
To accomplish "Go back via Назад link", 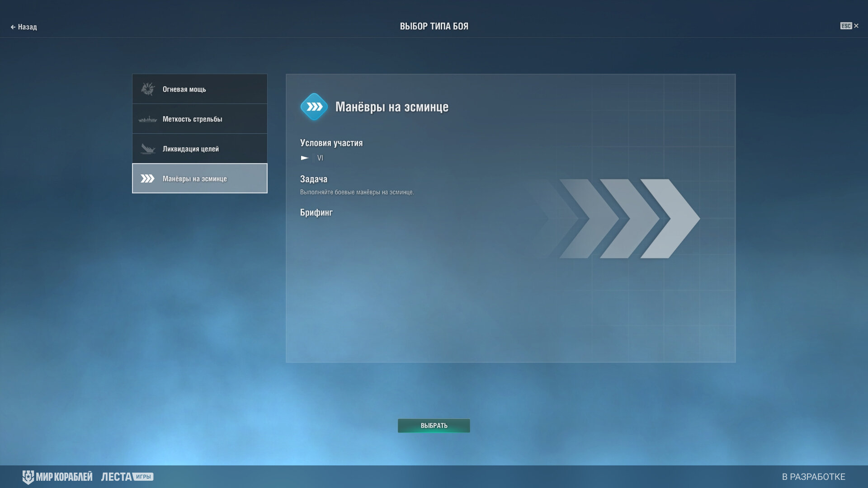I will click(x=24, y=27).
